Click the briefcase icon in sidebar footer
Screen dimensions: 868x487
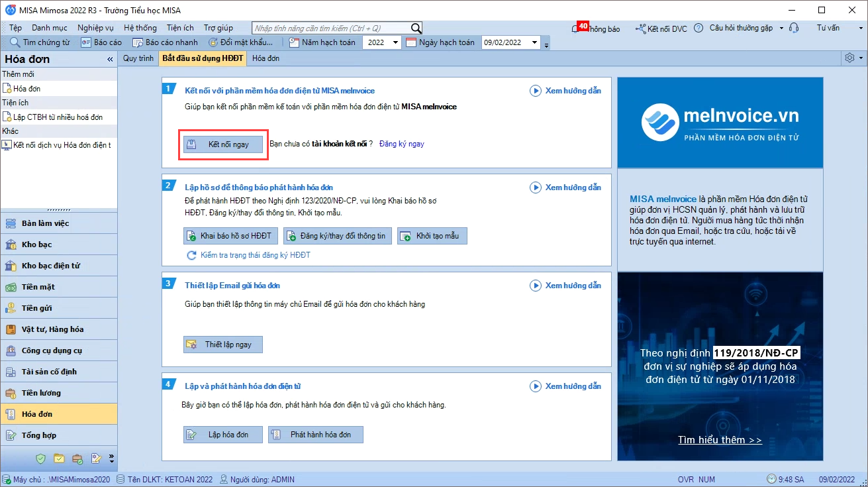78,458
